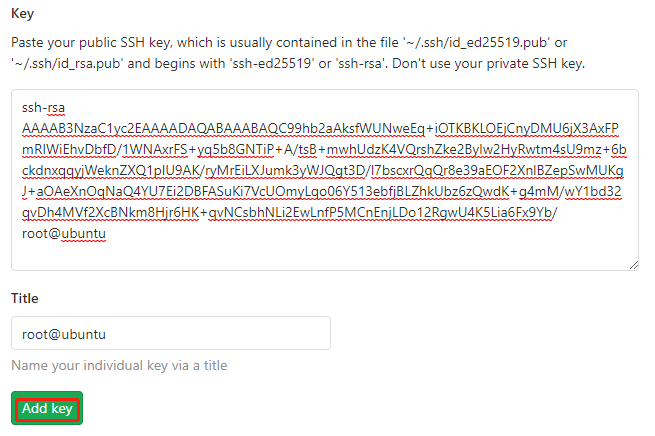Image resolution: width=655 pixels, height=436 pixels.
Task: Click inside the Key textarea
Action: [325, 180]
